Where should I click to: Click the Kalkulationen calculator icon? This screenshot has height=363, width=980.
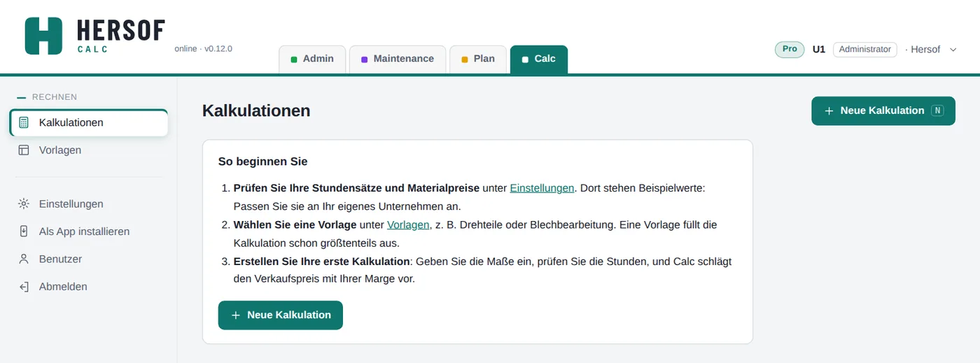pyautogui.click(x=24, y=122)
